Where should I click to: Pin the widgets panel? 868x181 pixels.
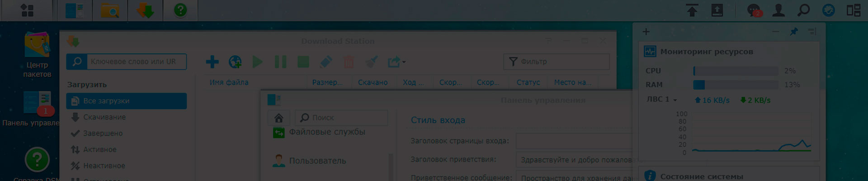point(794,32)
